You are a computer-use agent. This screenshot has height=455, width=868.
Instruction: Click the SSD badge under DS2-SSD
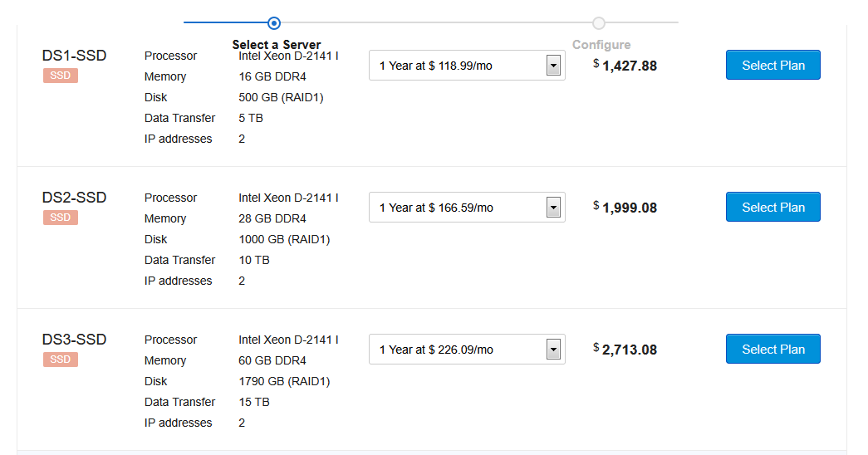[61, 218]
